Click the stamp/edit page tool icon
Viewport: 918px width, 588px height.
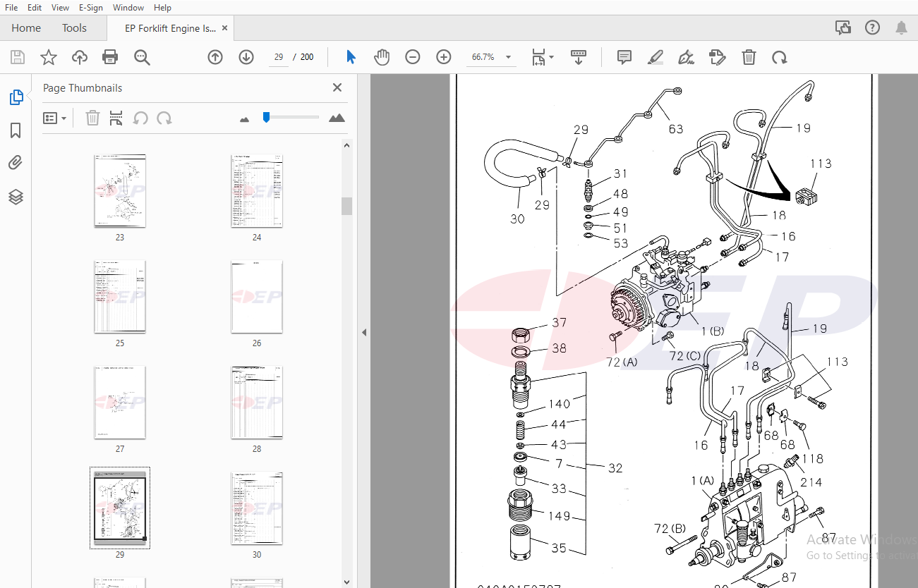717,57
